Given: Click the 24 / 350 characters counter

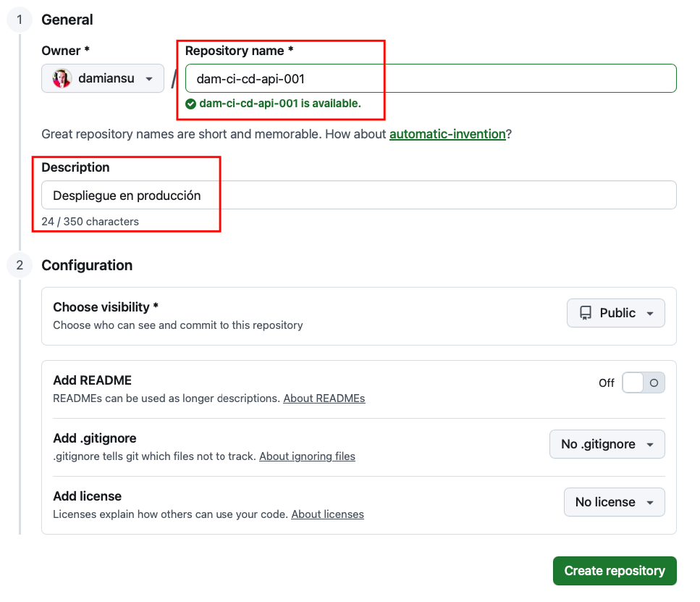Looking at the screenshot, I should 90,222.
